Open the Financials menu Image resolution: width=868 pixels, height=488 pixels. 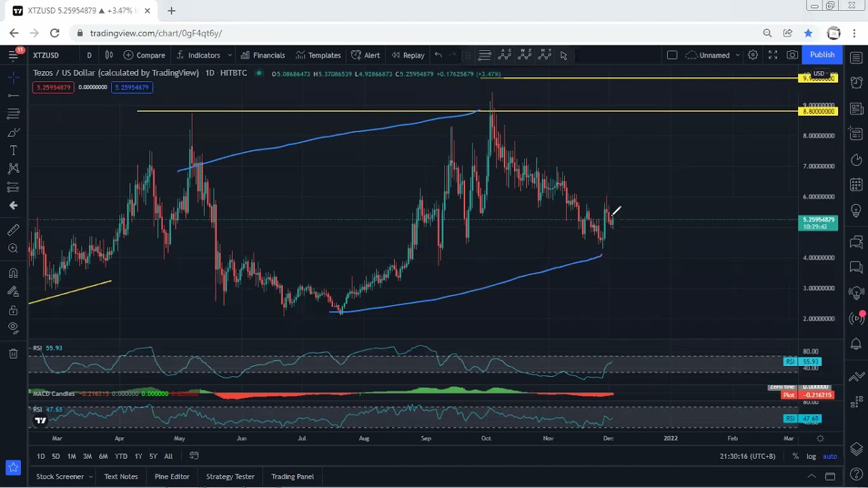pos(262,56)
